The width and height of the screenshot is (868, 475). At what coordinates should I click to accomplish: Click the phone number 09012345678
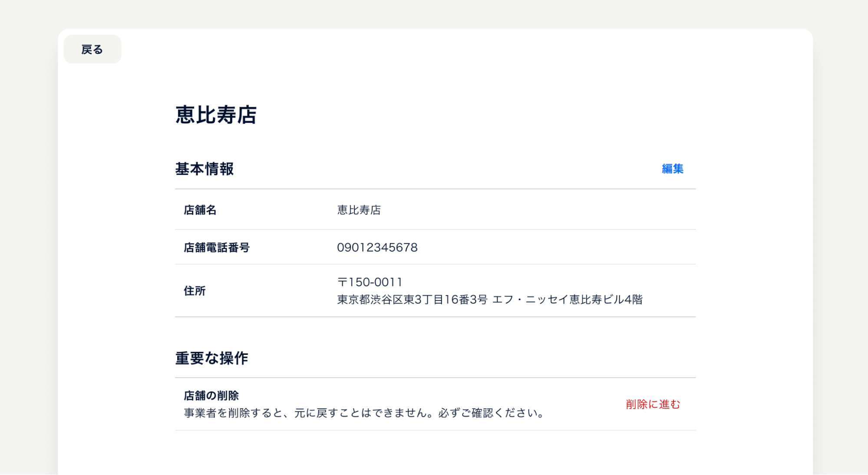coord(377,247)
